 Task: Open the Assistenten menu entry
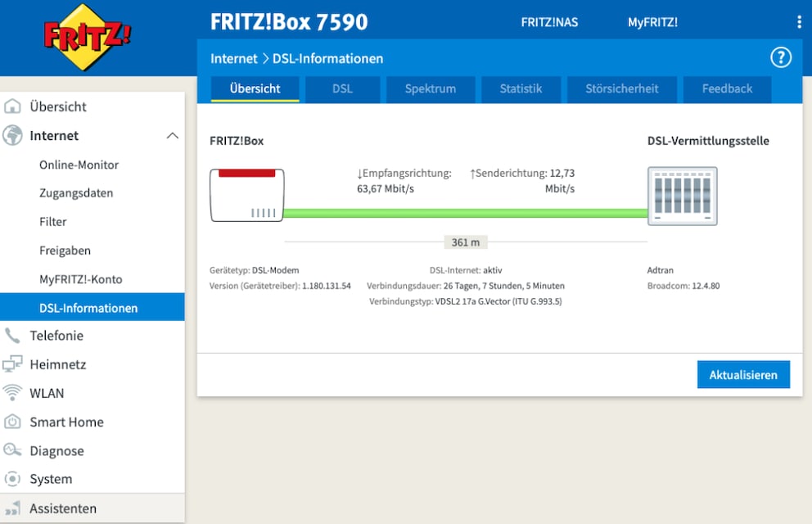(92, 508)
